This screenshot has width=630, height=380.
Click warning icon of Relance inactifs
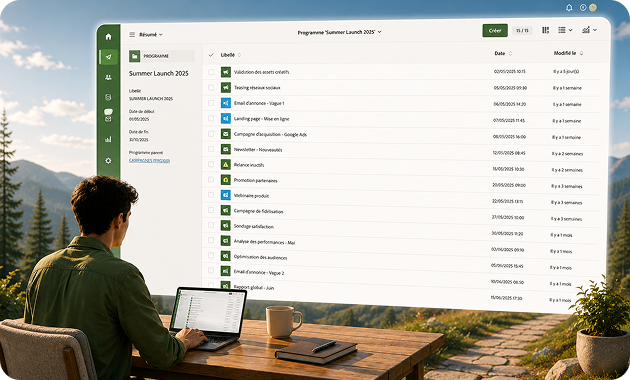pyautogui.click(x=226, y=164)
